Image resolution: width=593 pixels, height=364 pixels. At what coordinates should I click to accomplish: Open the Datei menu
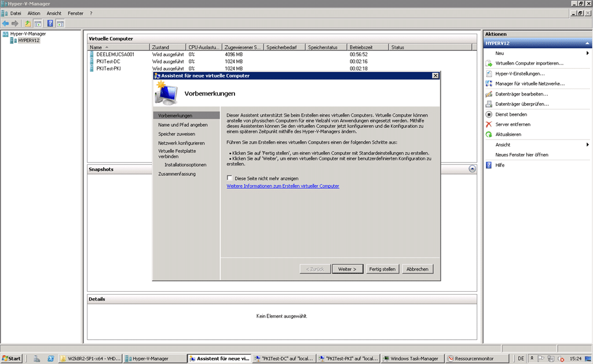(x=16, y=13)
